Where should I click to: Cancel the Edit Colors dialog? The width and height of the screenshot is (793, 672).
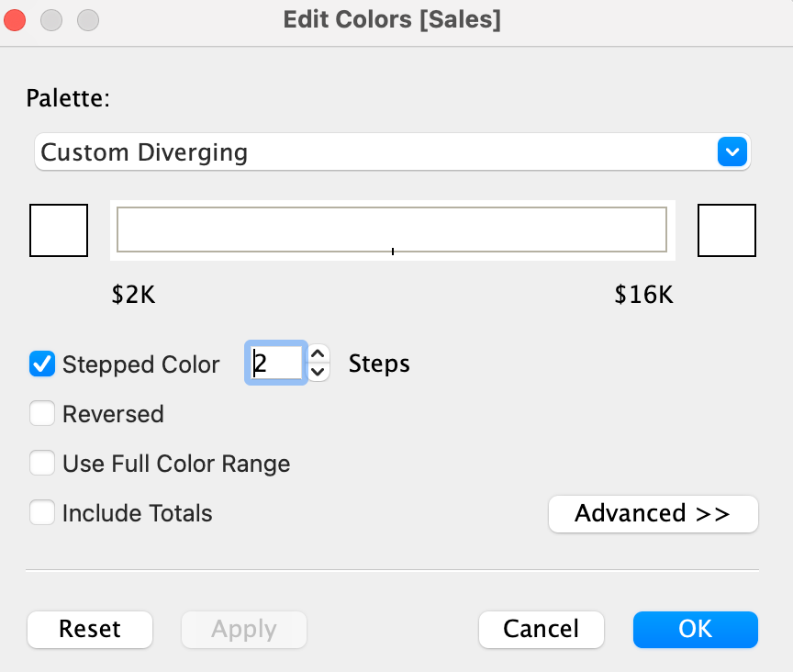pyautogui.click(x=542, y=630)
